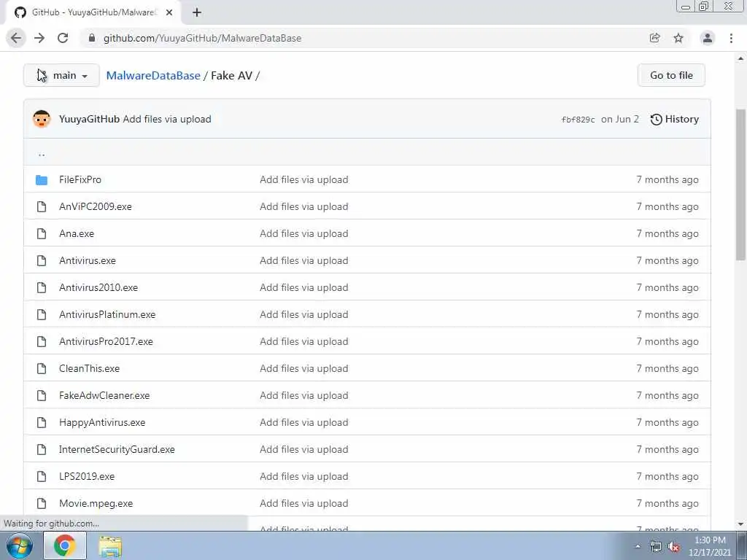This screenshot has height=560, width=747.
Task: Click 7 months ago in LPS2019.exe row
Action: (667, 477)
